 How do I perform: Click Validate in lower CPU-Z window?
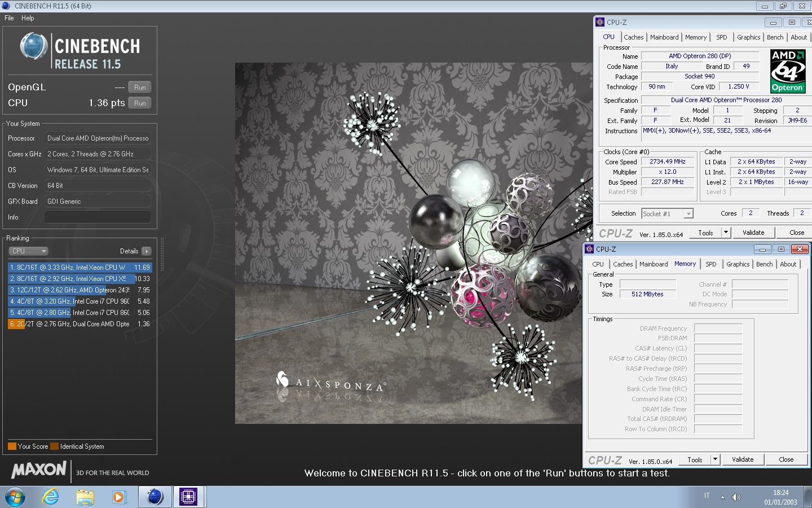click(743, 459)
